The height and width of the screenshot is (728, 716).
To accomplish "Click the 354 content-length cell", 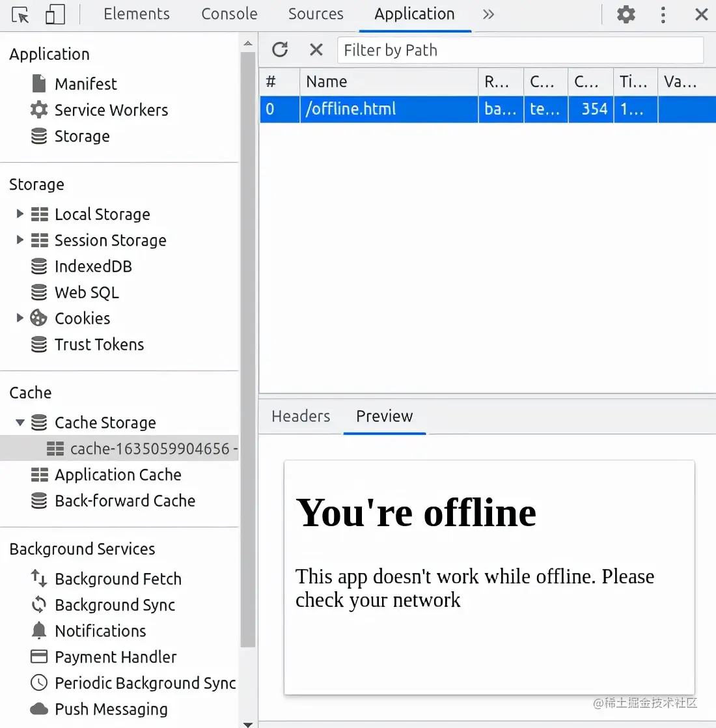I will (591, 109).
